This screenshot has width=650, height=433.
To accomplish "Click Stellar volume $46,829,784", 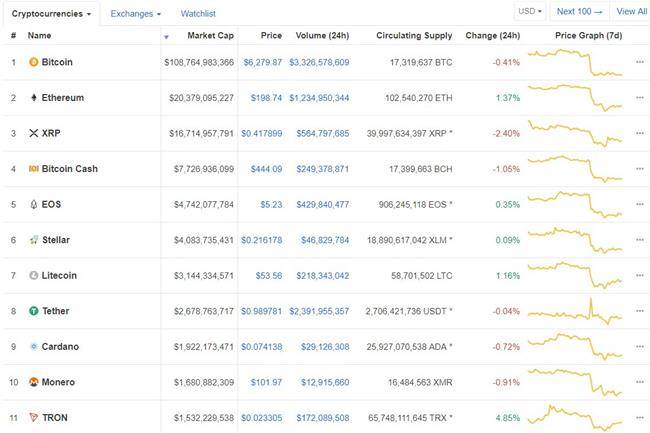I will pos(325,240).
